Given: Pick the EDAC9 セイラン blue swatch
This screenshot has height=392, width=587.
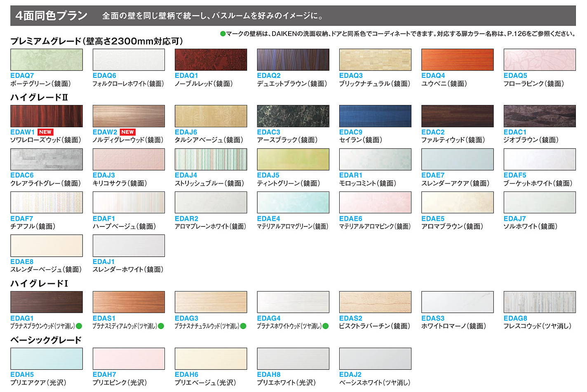Looking at the screenshot, I should coord(375,116).
